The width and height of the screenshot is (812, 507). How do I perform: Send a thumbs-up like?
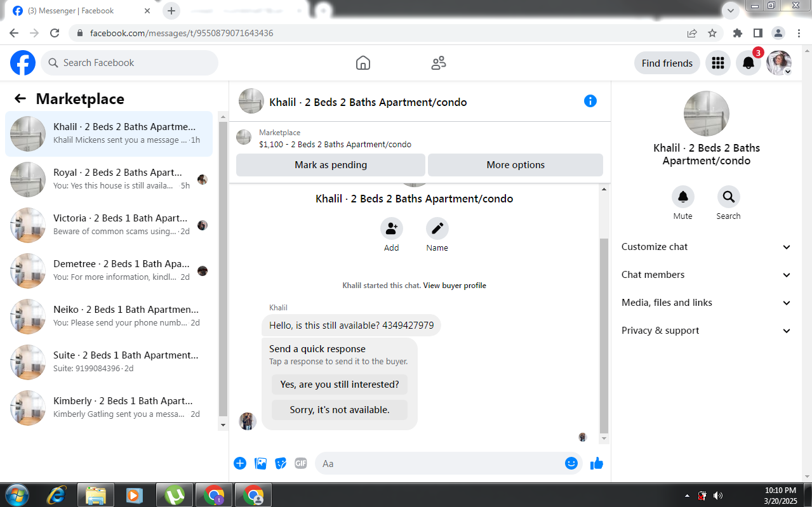click(597, 463)
